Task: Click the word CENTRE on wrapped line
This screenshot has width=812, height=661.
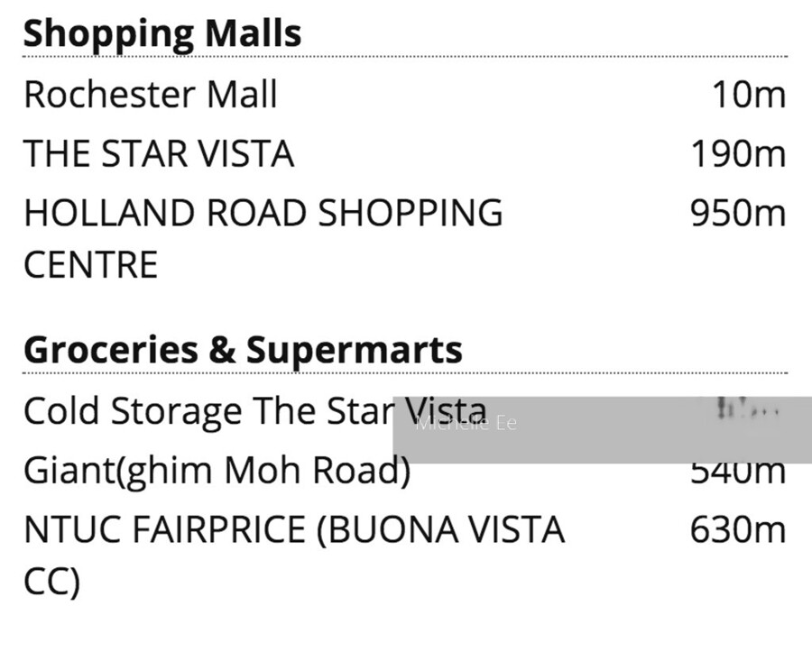Action: point(90,264)
